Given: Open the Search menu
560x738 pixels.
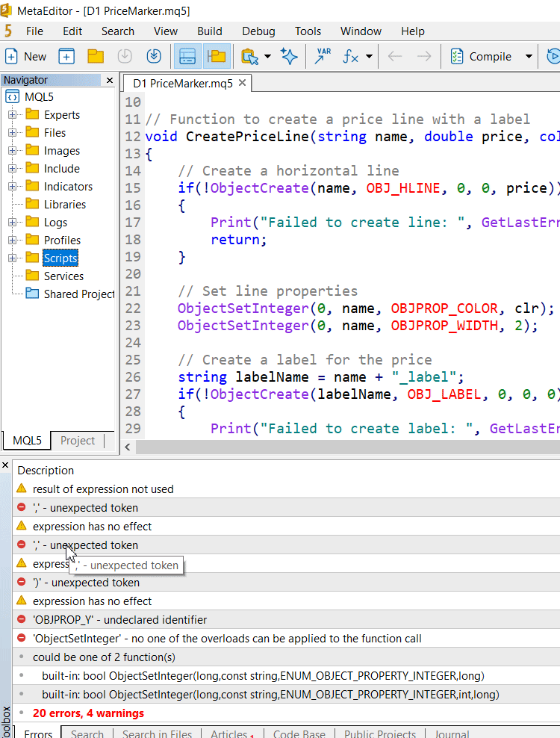Looking at the screenshot, I should click(118, 31).
